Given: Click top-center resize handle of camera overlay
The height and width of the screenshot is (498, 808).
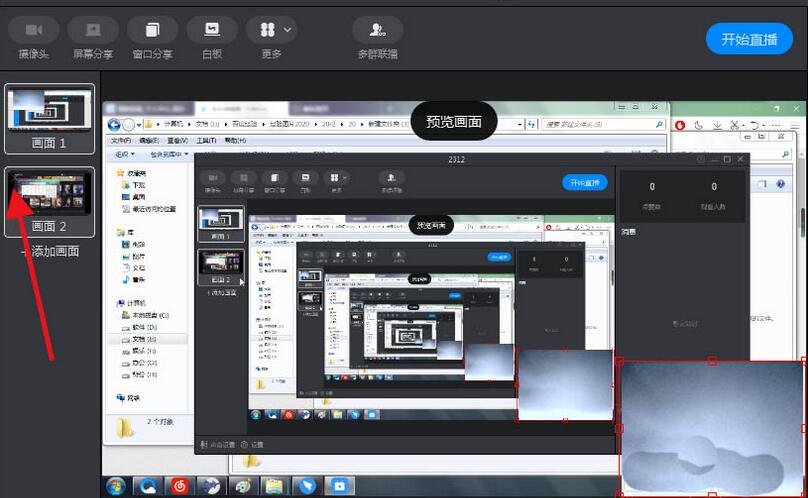Looking at the screenshot, I should coord(711,361).
